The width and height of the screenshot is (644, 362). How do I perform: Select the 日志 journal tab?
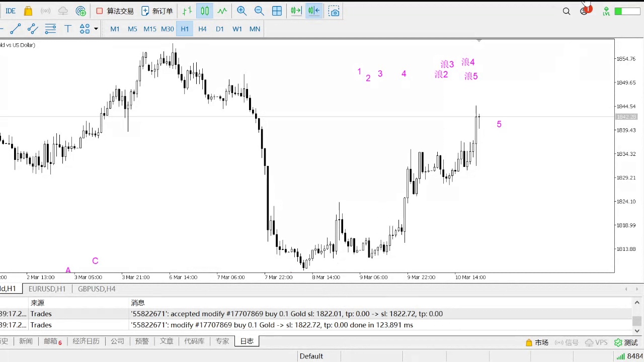(247, 341)
